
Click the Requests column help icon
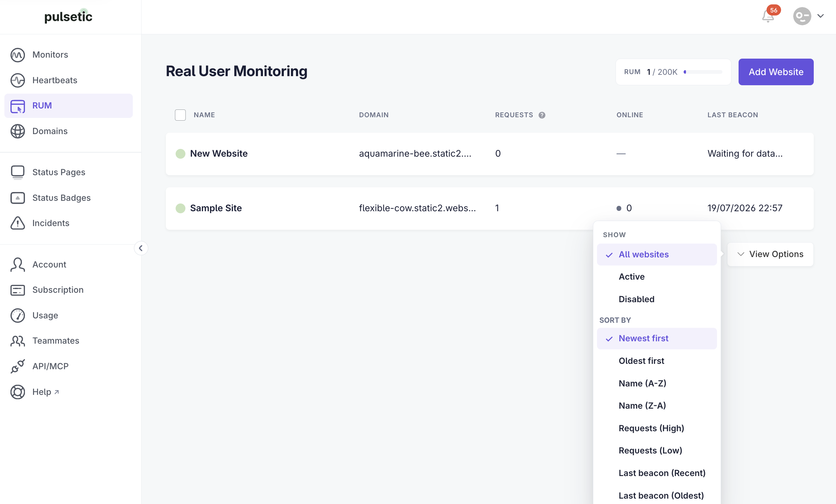click(x=542, y=115)
